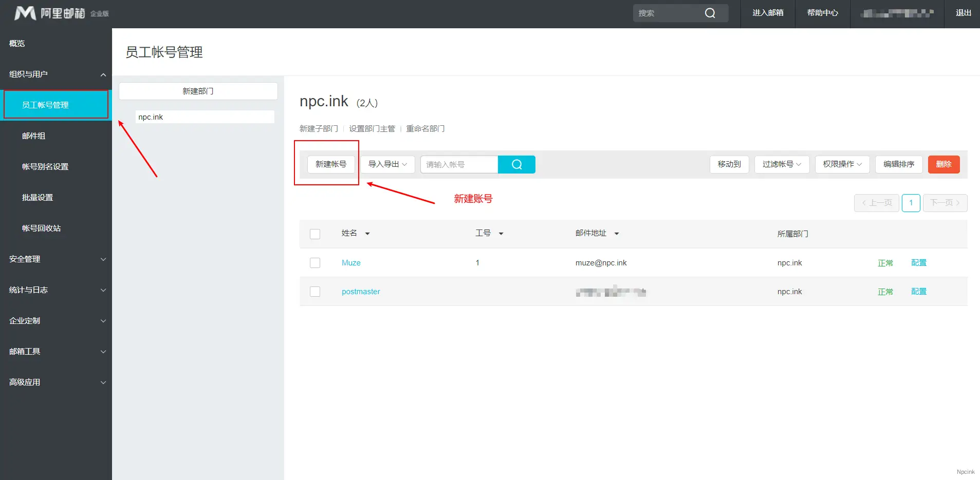Viewport: 980px width, 480px height.
Task: Sort by 工号 column arrow
Action: point(501,234)
